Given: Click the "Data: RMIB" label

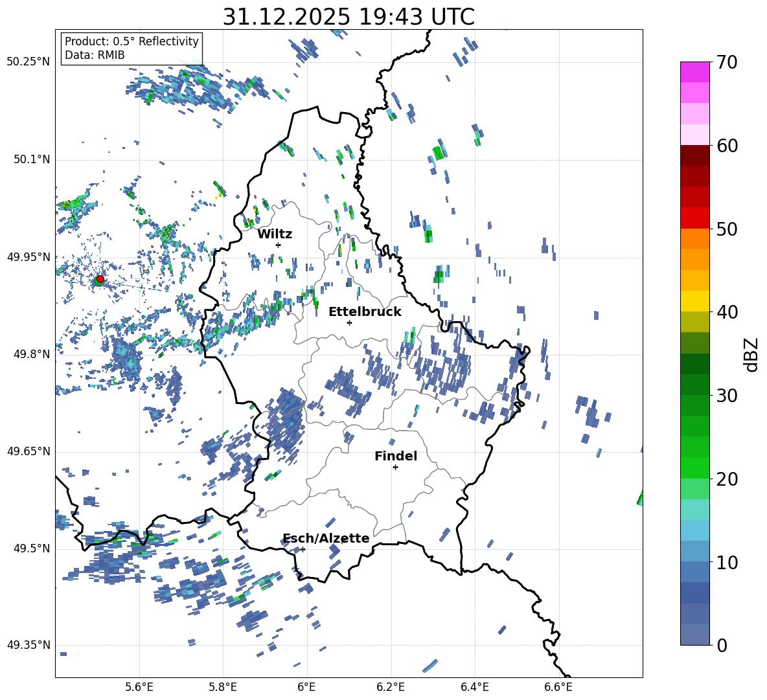Looking at the screenshot, I should pos(95,55).
